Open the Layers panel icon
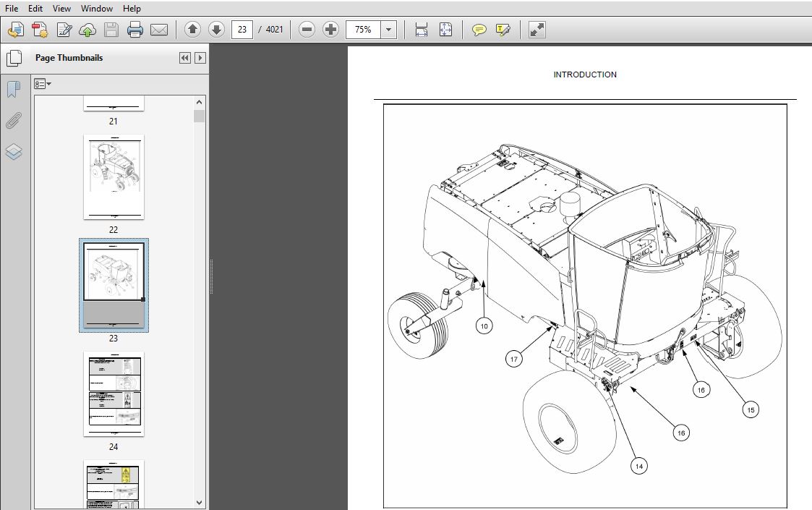 coord(14,151)
